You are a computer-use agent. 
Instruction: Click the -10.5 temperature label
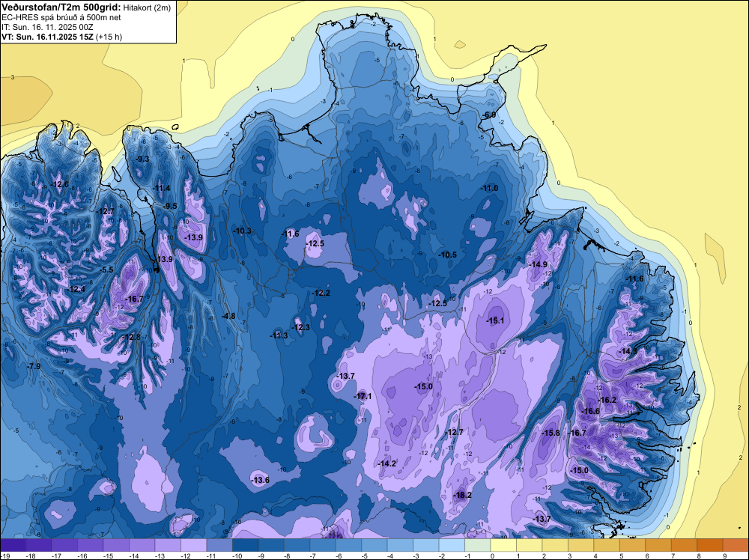point(448,255)
